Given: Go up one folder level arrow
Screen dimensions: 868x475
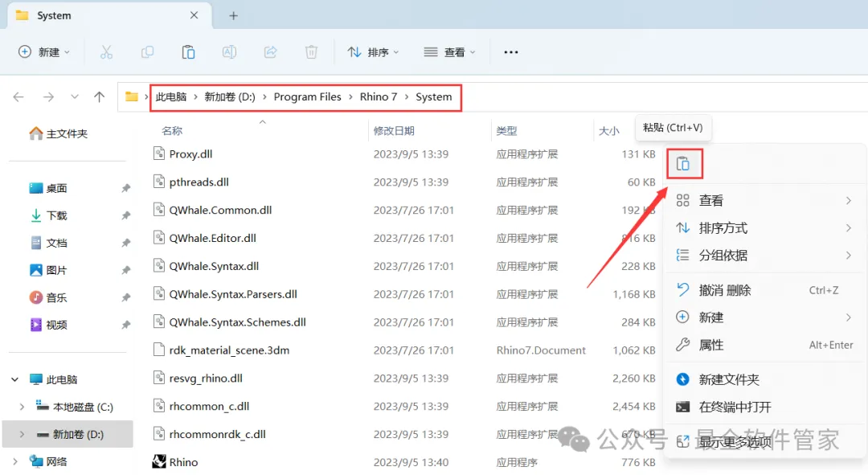Looking at the screenshot, I should (x=99, y=97).
